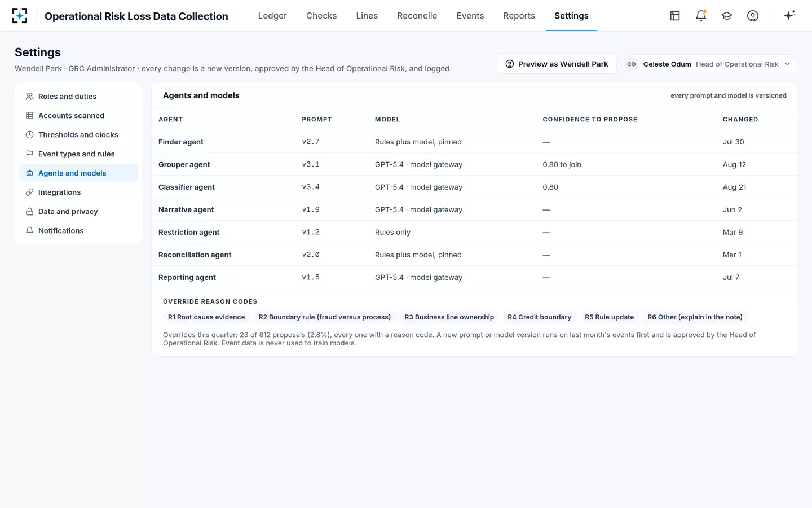Open the Events tab
Viewport: 812px width, 508px height.
pos(470,16)
